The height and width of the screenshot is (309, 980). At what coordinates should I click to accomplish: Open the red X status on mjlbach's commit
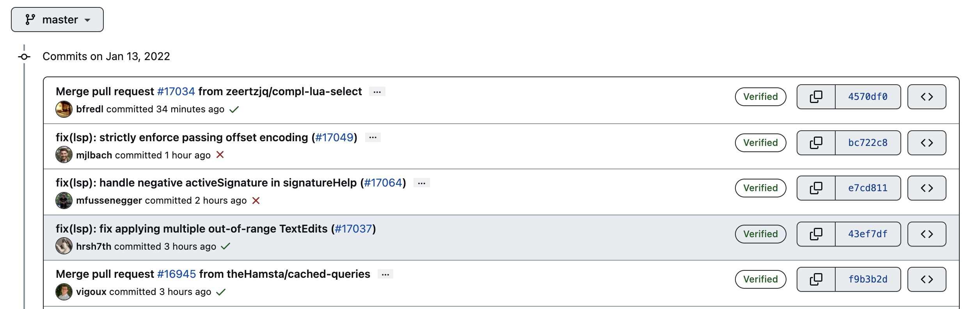(220, 155)
